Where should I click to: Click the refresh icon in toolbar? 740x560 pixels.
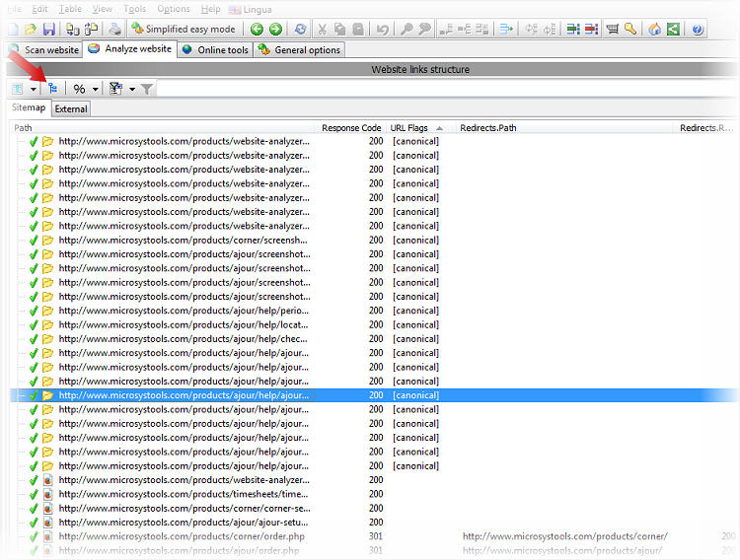coord(300,30)
